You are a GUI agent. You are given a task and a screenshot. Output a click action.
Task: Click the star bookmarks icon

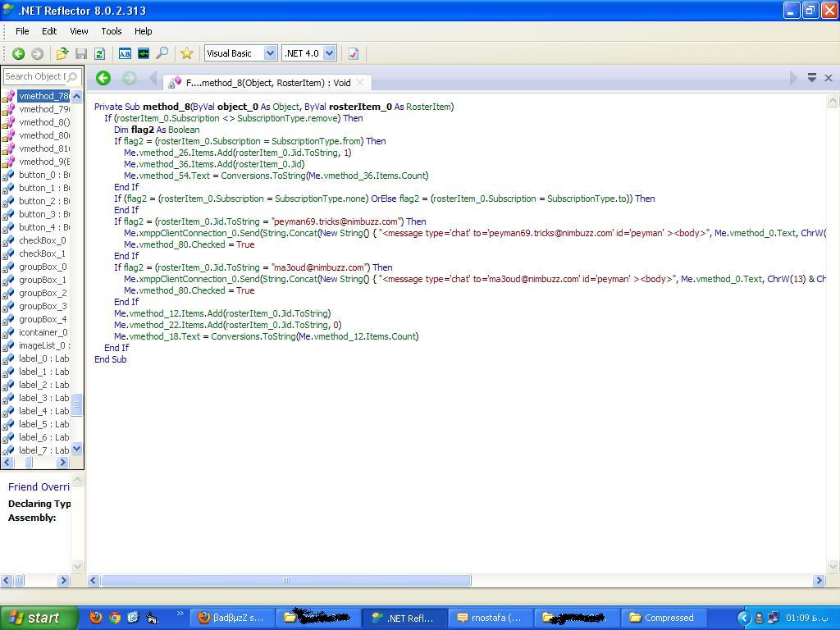tap(186, 53)
